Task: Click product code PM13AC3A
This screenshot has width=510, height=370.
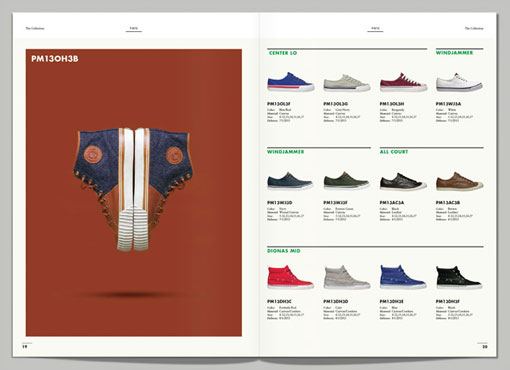Action: pyautogui.click(x=392, y=203)
